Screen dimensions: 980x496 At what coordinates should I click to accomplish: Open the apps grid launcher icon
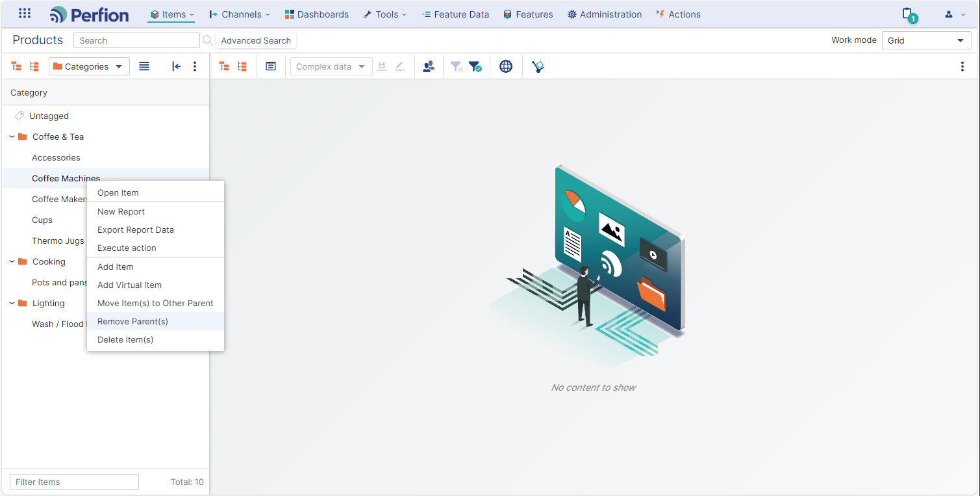pos(25,14)
